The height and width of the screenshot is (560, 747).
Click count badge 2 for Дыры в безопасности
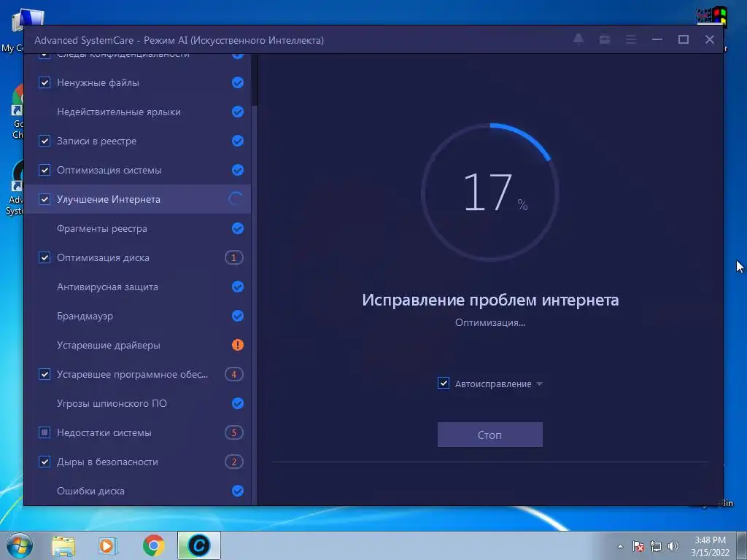click(234, 462)
